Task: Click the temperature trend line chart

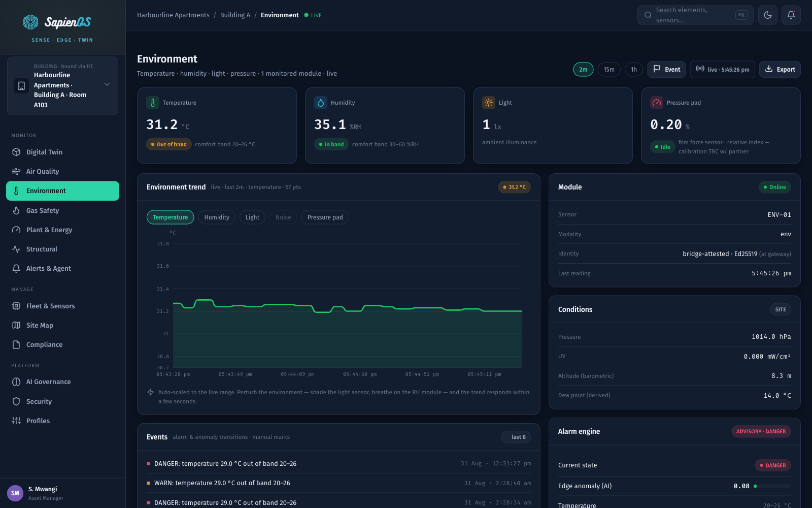Action: point(347,305)
